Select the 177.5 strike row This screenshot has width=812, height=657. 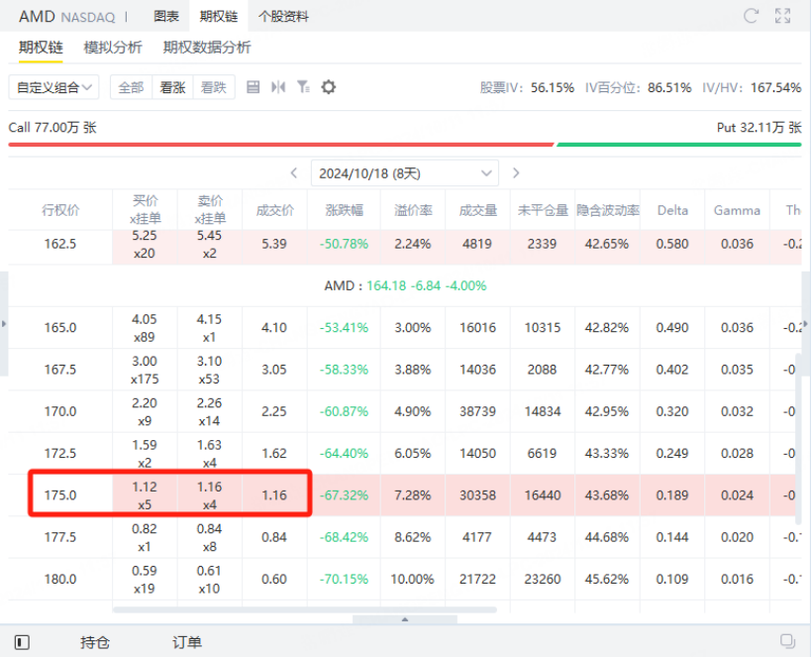405,537
